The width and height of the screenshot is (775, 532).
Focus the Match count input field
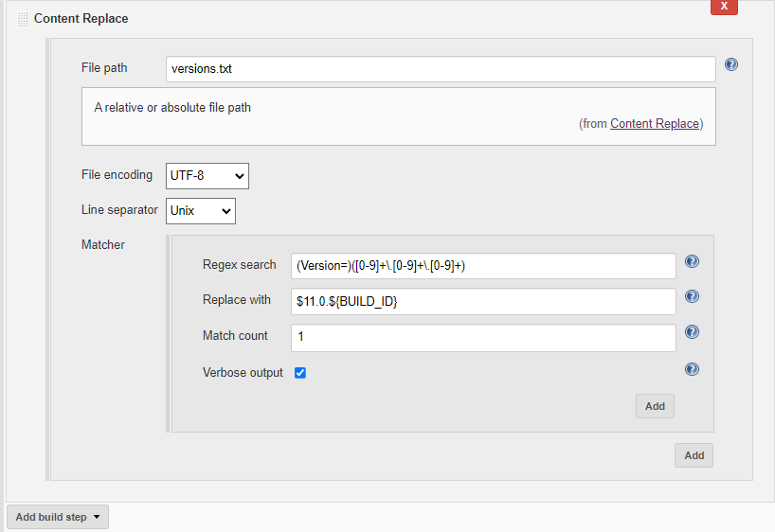coord(483,338)
